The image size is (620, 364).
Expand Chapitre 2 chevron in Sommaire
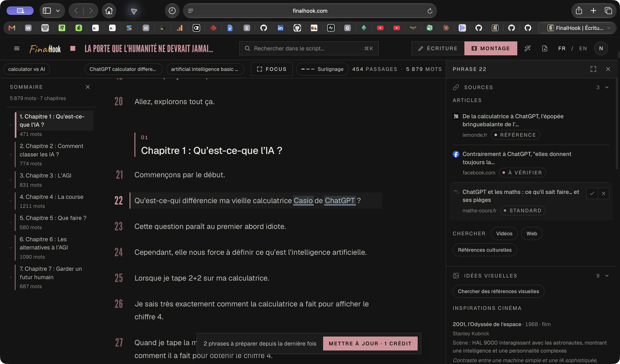point(11,155)
